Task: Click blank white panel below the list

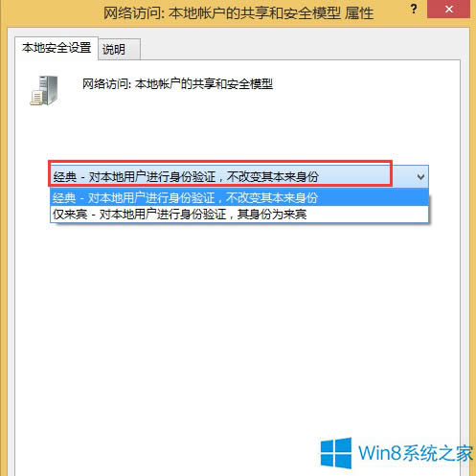Action: [x=238, y=319]
